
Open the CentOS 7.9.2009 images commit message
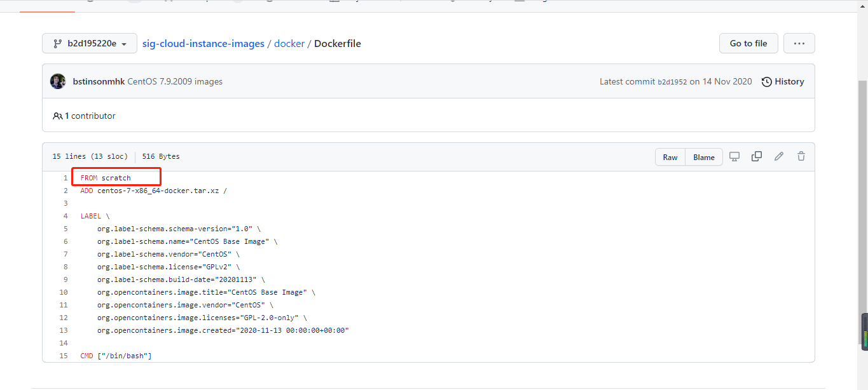(x=175, y=81)
